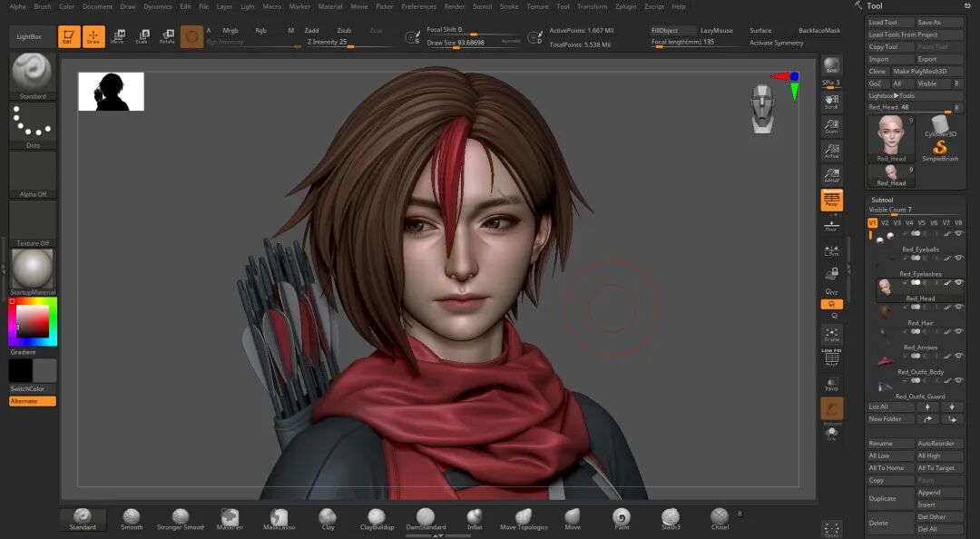The width and height of the screenshot is (980, 539).
Task: Toggle Solo mode
Action: (831, 434)
